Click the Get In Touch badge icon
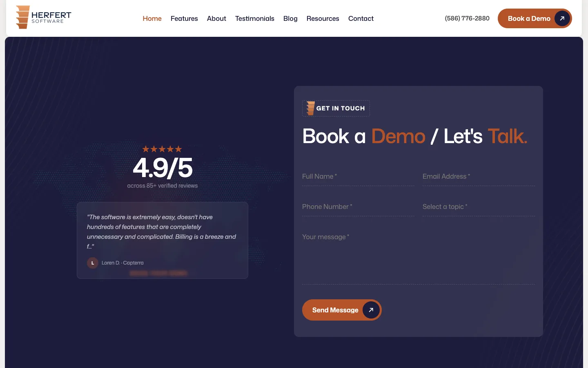The height and width of the screenshot is (368, 588). (311, 108)
